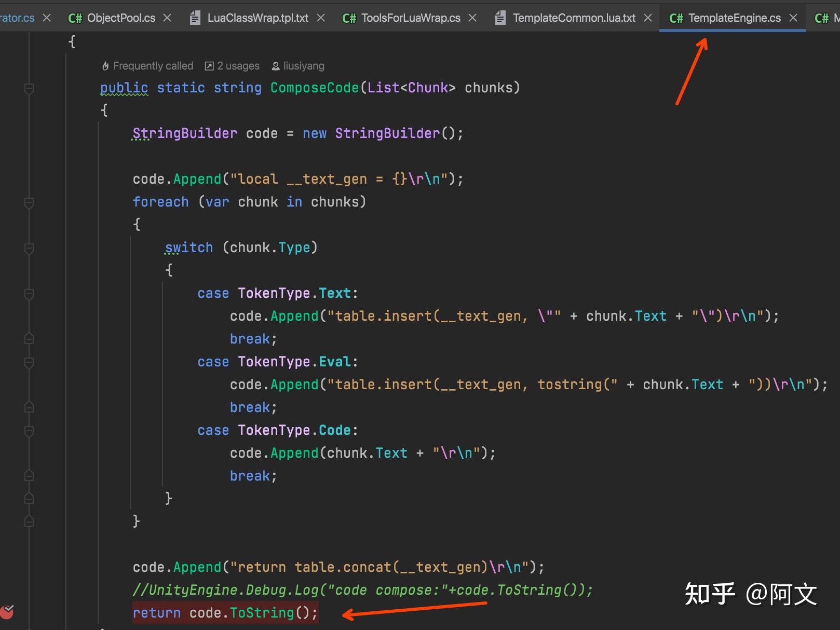The width and height of the screenshot is (840, 630).
Task: Close the TemplateCommon.lua.txt tab
Action: click(x=648, y=18)
